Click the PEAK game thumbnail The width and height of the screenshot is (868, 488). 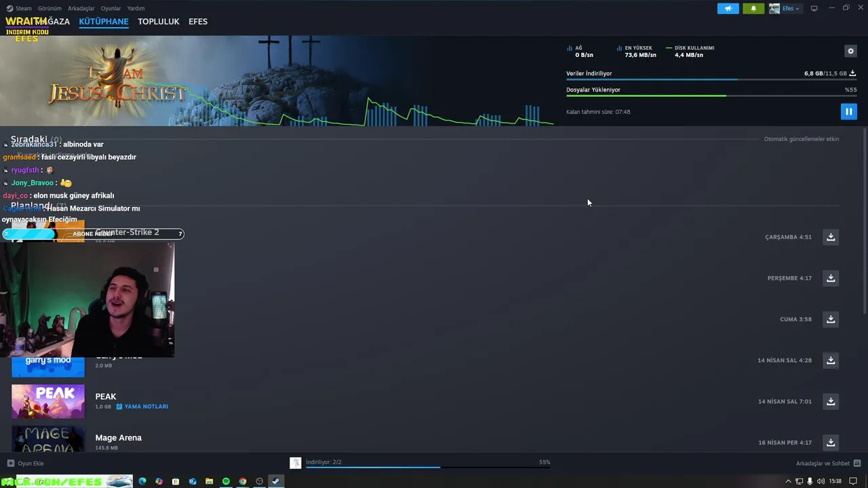click(48, 401)
